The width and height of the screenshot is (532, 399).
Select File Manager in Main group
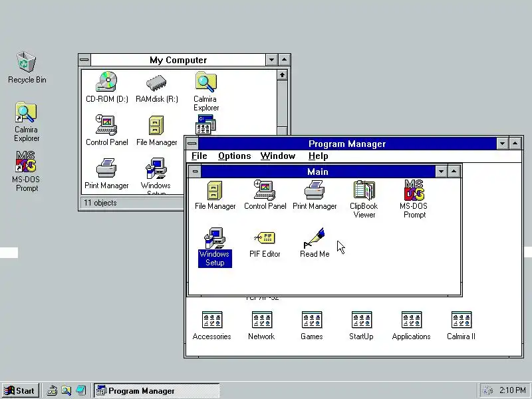pyautogui.click(x=215, y=195)
